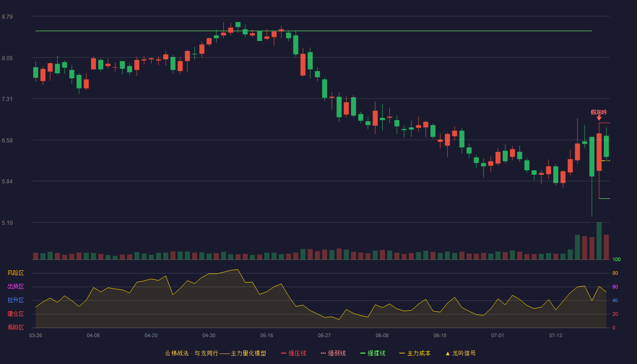Click the red 强压线 legend line icon
Viewport: 637px width, 364px height.
283,353
